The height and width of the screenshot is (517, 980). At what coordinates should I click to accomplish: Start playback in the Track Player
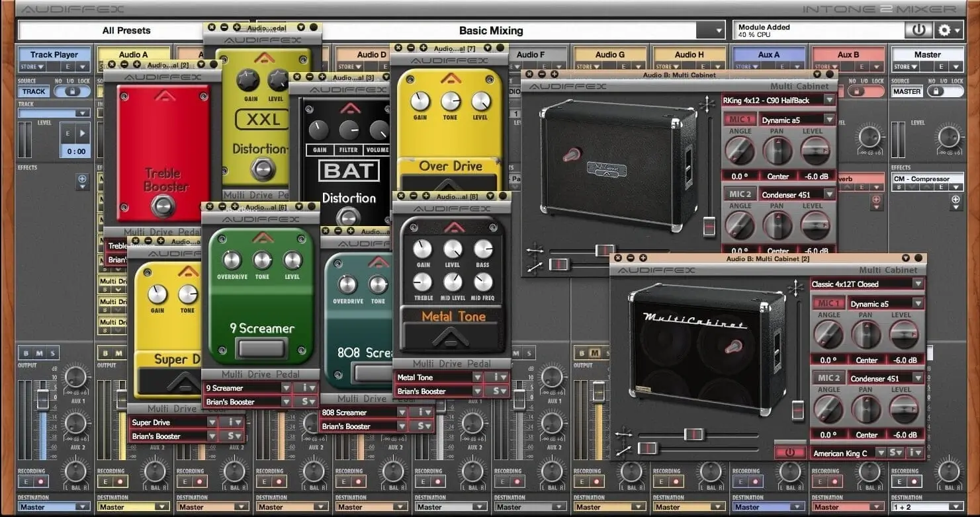pyautogui.click(x=83, y=133)
